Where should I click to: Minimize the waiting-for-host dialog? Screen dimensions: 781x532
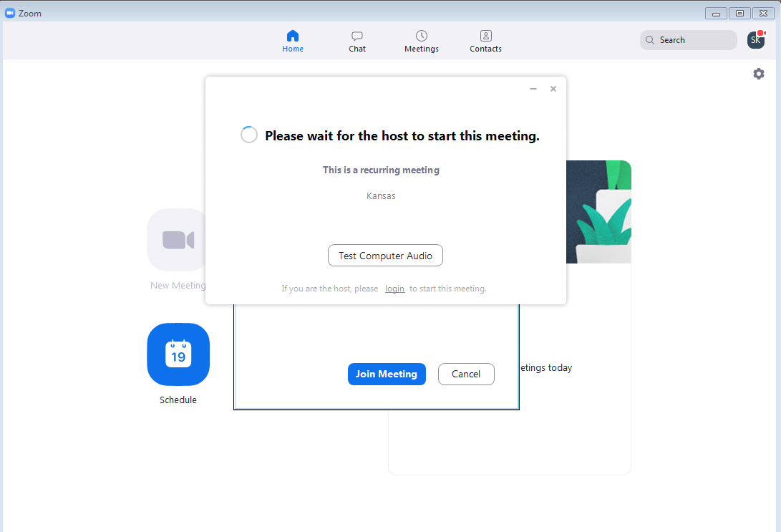point(533,89)
